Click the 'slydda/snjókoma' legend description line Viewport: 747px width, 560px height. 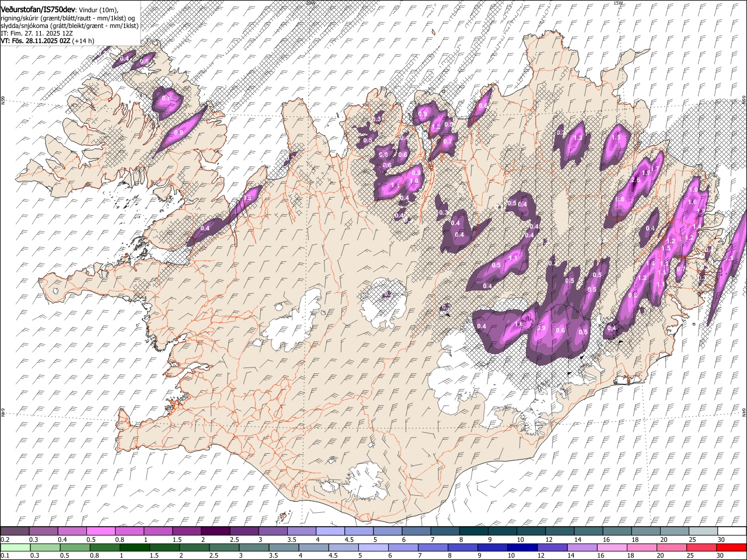(69, 26)
